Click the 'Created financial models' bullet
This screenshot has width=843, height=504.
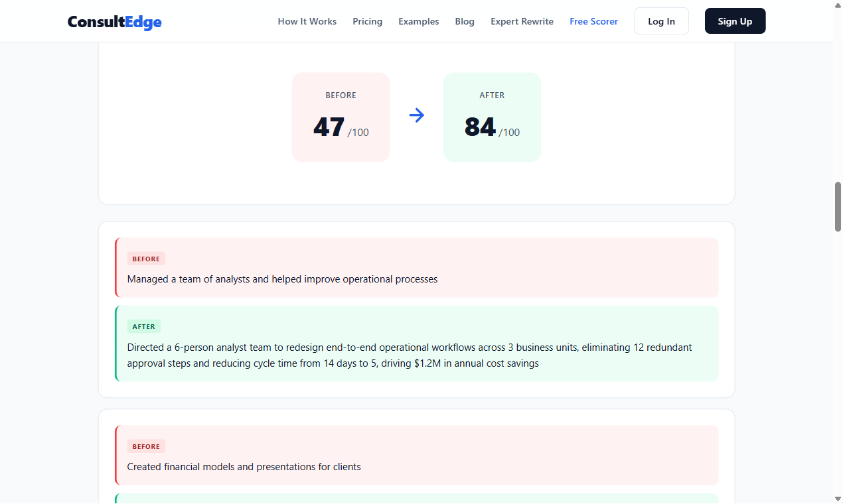(x=244, y=467)
